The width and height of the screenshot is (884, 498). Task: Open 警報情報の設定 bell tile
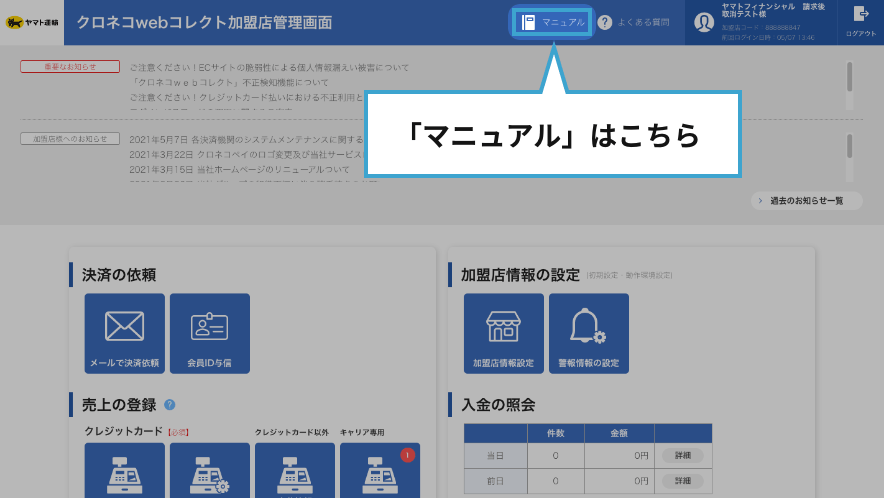click(x=589, y=333)
